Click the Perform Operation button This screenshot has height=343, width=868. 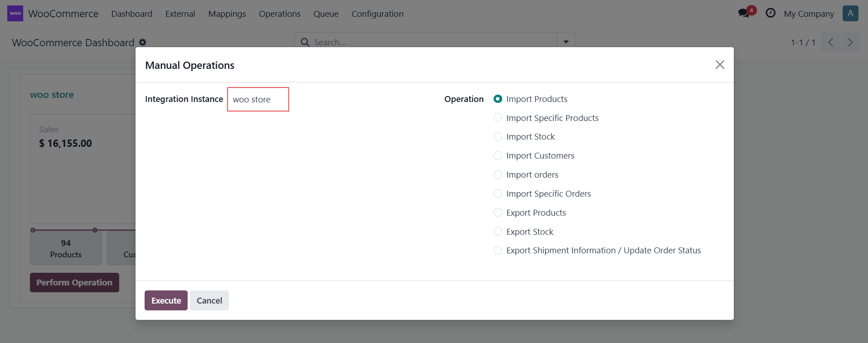click(74, 282)
